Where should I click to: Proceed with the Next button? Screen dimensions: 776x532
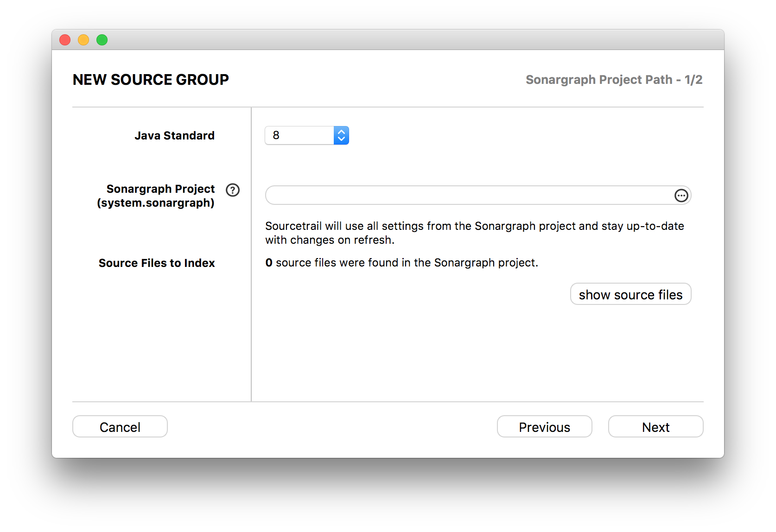pyautogui.click(x=656, y=427)
